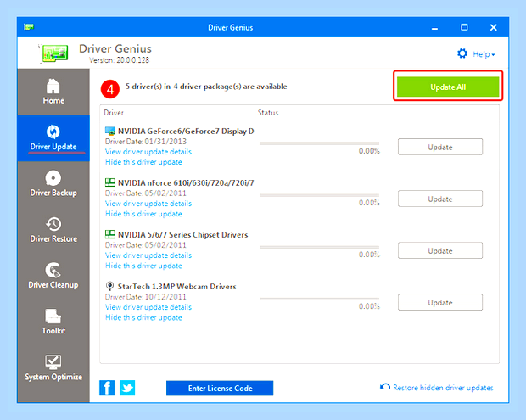This screenshot has width=526, height=420.
Task: Click the NVIDIA 5/6/7 Series chipset icon
Action: (110, 234)
